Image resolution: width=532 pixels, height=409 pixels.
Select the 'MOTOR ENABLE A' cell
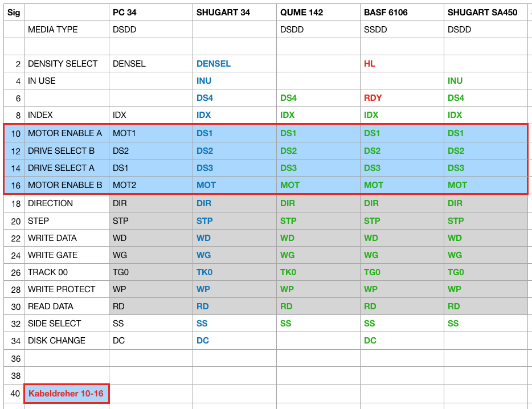click(x=65, y=133)
